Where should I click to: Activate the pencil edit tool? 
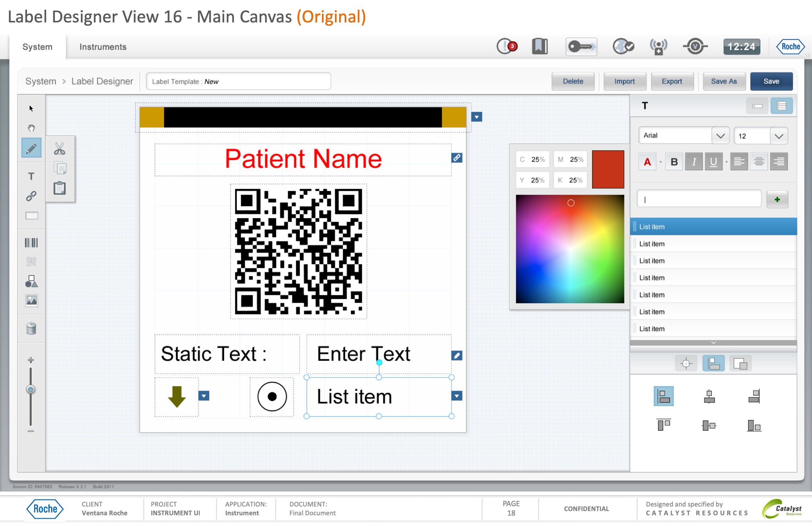point(32,148)
